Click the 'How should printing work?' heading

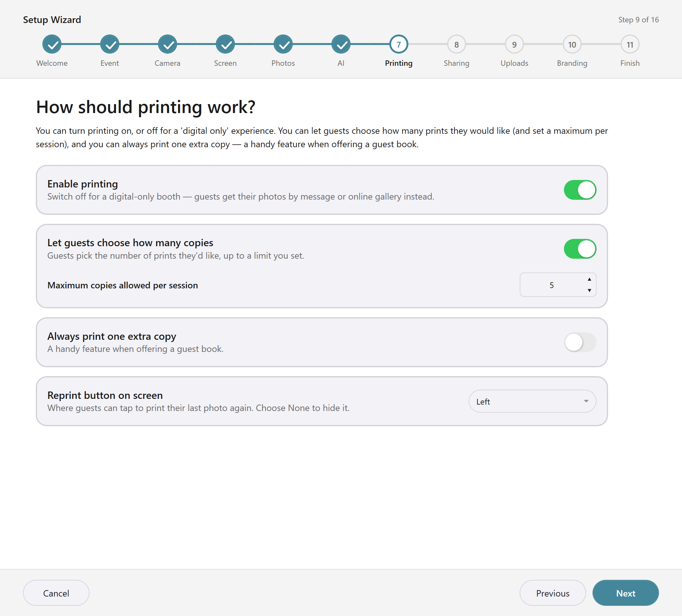pyautogui.click(x=145, y=107)
